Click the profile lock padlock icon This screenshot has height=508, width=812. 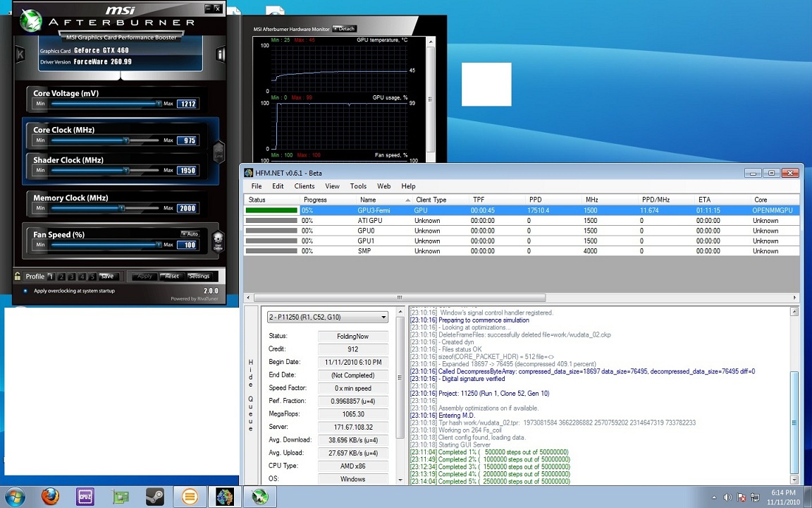pyautogui.click(x=18, y=277)
